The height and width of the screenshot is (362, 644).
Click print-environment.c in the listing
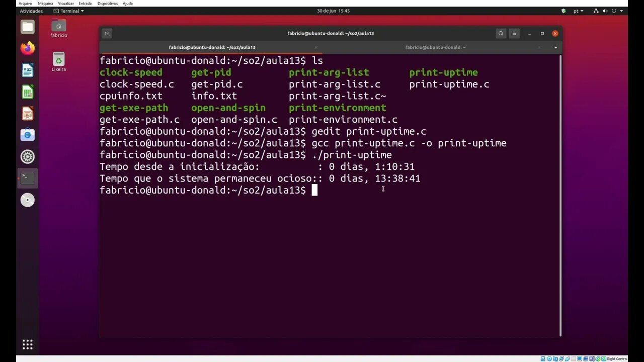(343, 120)
